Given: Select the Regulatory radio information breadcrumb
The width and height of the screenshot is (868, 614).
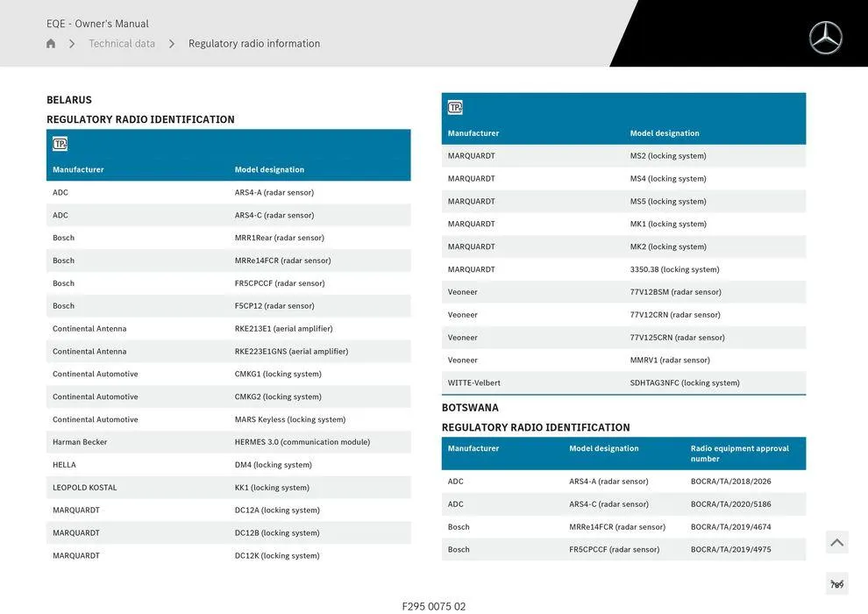Looking at the screenshot, I should (254, 44).
